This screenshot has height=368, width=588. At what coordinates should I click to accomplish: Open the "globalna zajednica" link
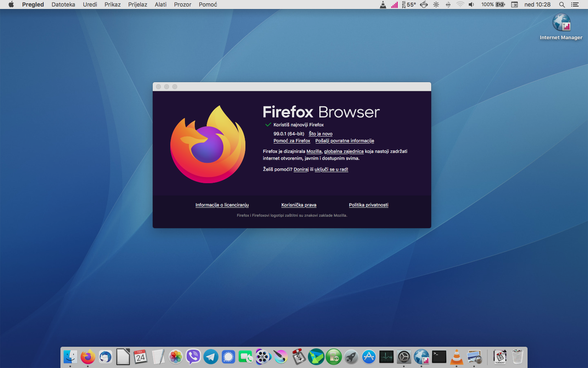point(344,151)
